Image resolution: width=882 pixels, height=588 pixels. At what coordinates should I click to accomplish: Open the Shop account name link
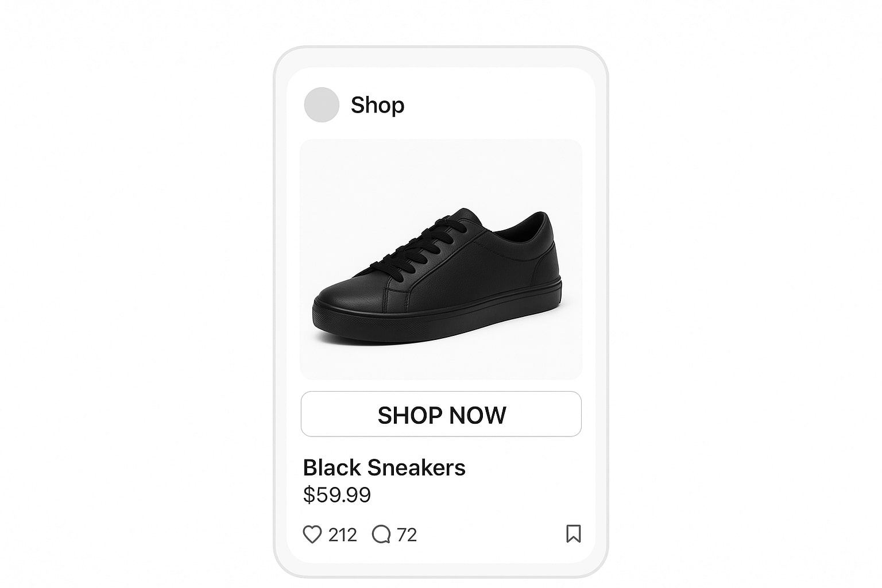[377, 105]
